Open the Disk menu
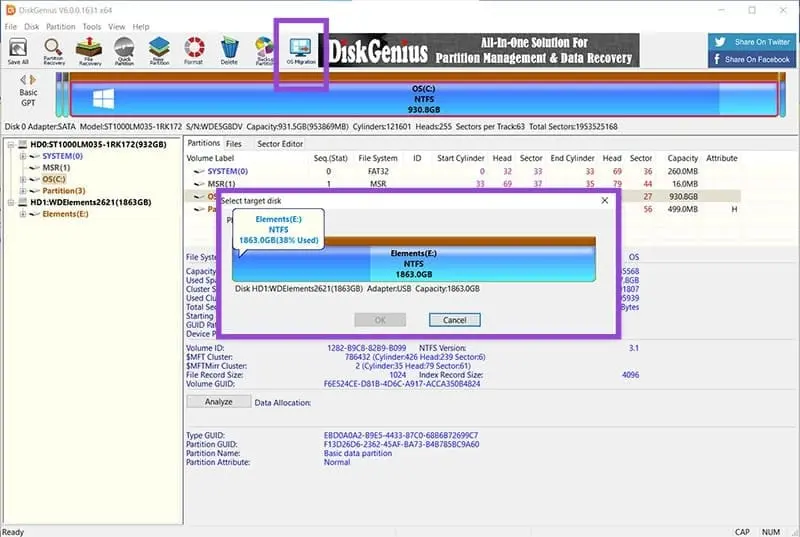The height and width of the screenshot is (537, 800). tap(32, 27)
